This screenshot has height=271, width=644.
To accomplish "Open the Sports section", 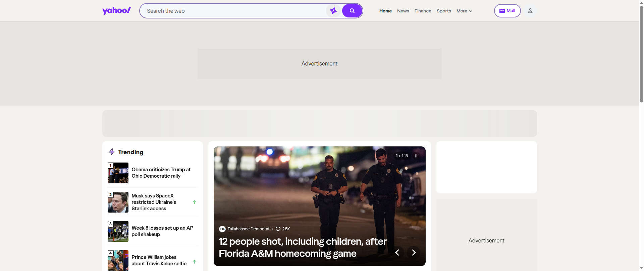I will (444, 11).
